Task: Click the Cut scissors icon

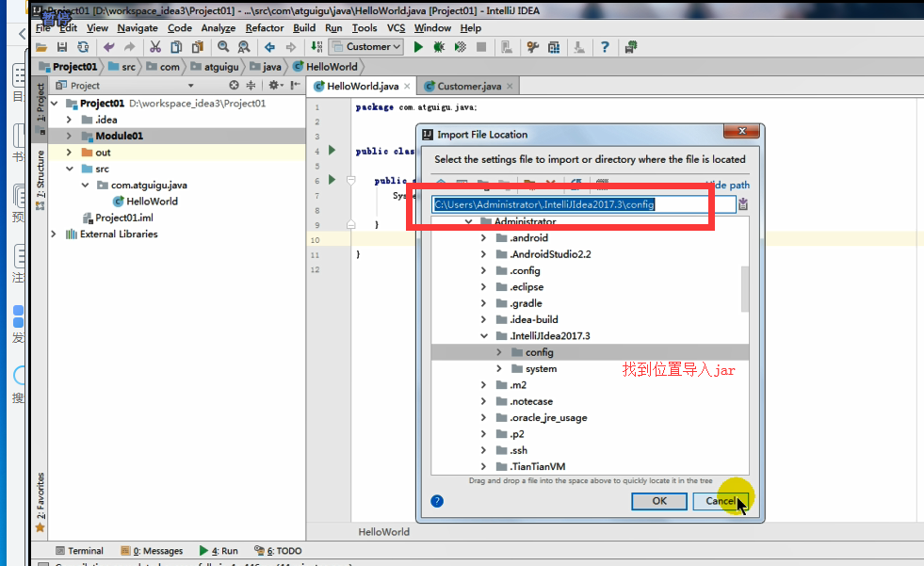Action: pos(155,47)
